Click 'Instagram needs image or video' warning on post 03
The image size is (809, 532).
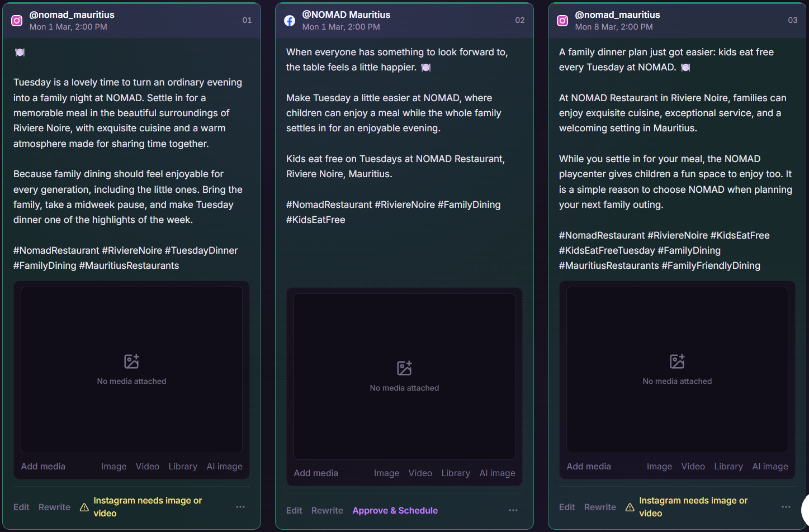click(693, 507)
